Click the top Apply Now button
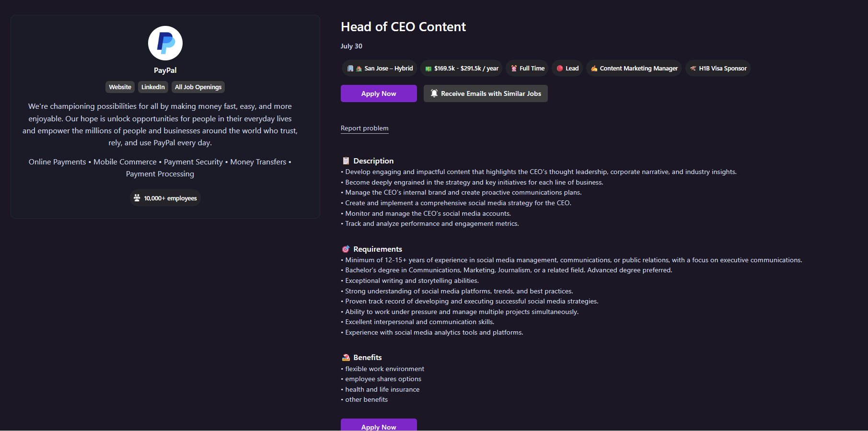The height and width of the screenshot is (431, 868). 378,93
